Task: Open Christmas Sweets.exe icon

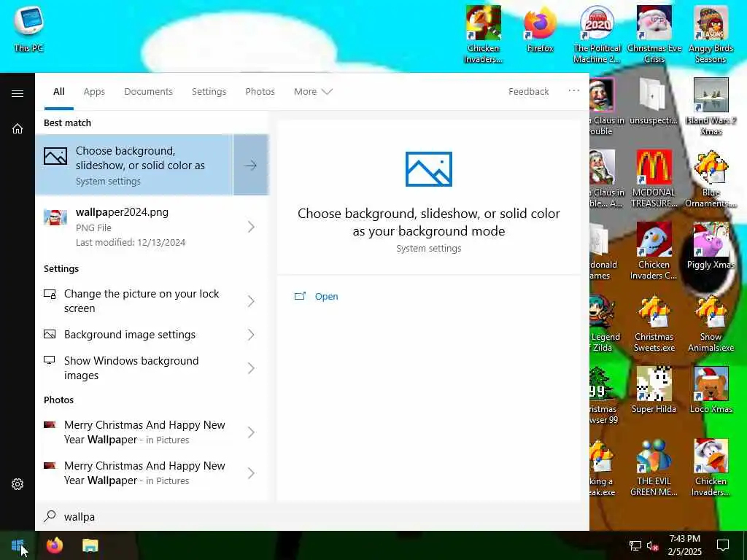Action: [654, 323]
